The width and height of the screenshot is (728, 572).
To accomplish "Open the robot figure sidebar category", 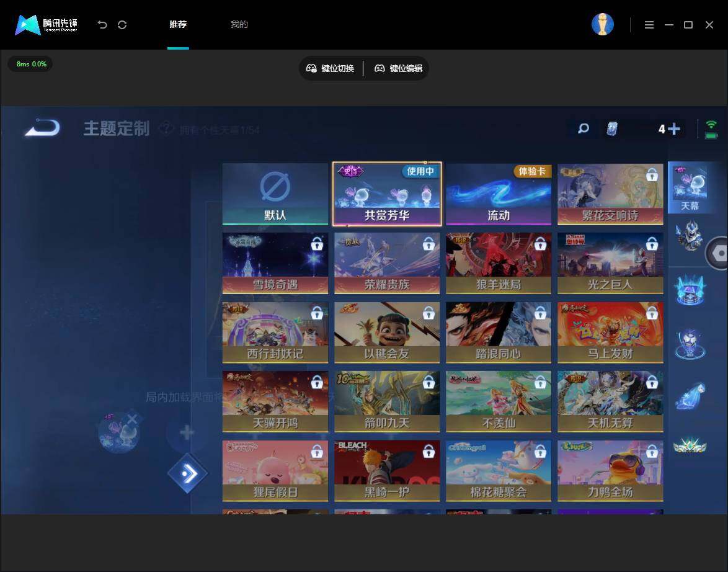I will click(x=690, y=344).
